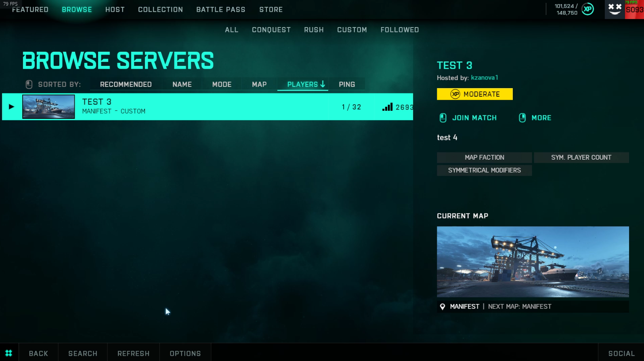Image resolution: width=644 pixels, height=361 pixels.
Task: Show Followed servers tab
Action: [400, 30]
